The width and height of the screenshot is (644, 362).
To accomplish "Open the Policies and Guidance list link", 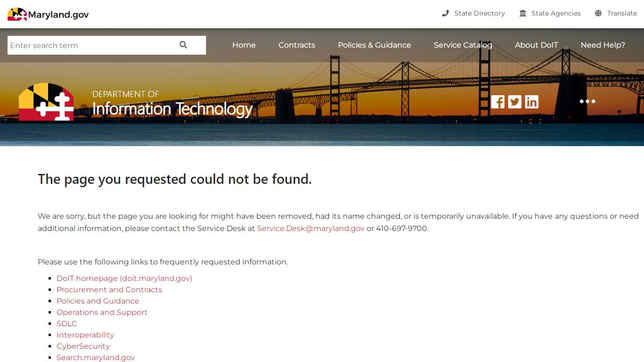I will (98, 301).
